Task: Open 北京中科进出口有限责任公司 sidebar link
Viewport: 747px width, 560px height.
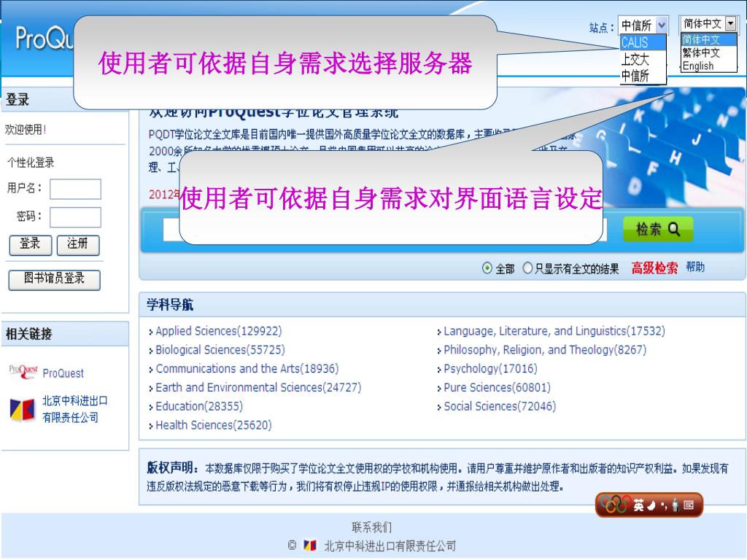Action: coord(75,409)
